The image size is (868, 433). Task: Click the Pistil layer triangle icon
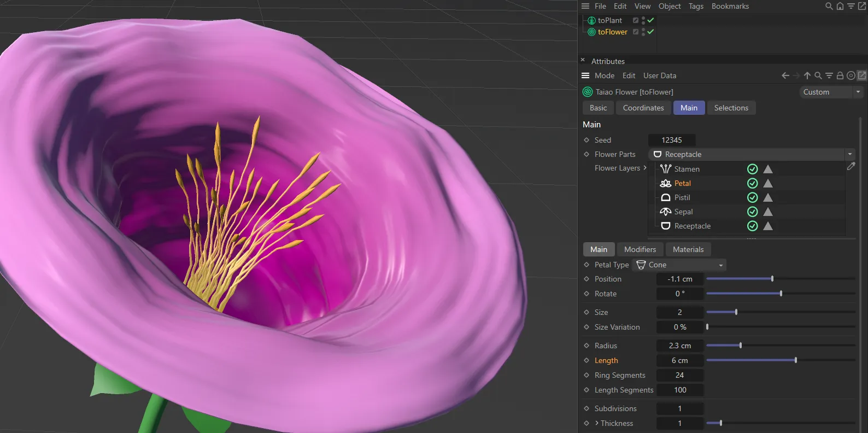tap(768, 197)
